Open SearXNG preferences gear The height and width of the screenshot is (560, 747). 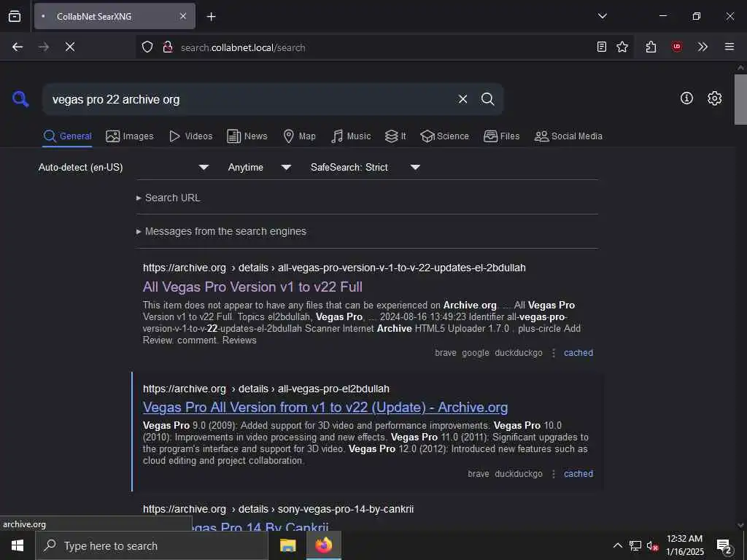715,98
